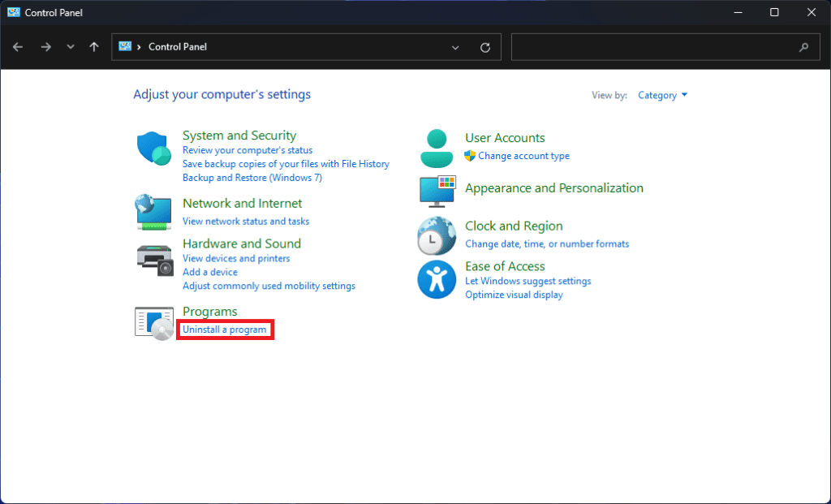Click the Back navigation arrow

pos(18,47)
